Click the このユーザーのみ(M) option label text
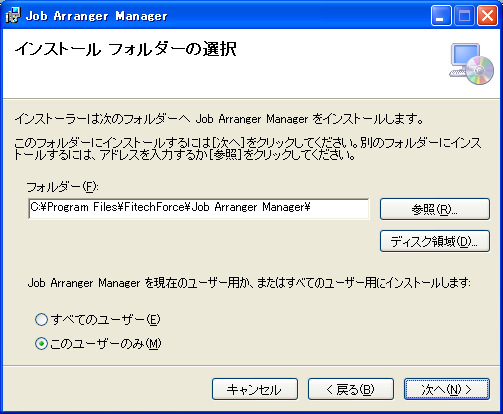The height and width of the screenshot is (414, 503). coord(106,344)
